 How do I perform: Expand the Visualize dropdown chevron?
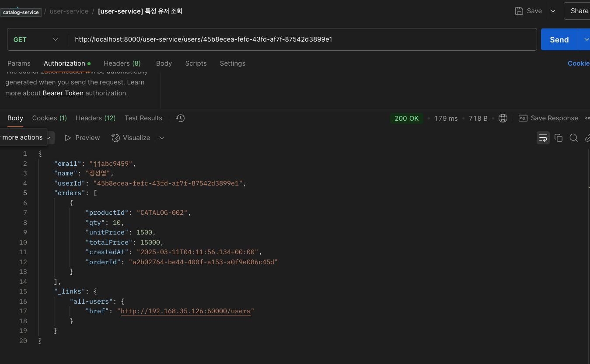click(162, 138)
